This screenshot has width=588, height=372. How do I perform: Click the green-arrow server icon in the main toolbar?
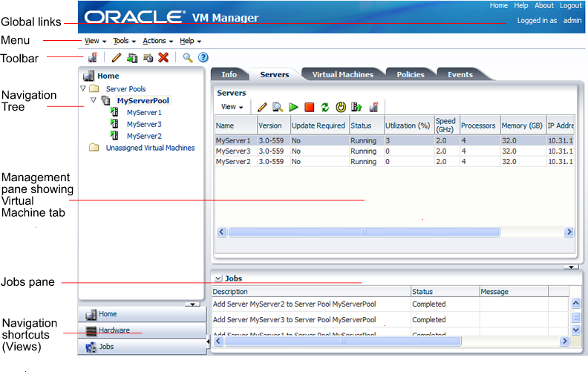(x=132, y=57)
